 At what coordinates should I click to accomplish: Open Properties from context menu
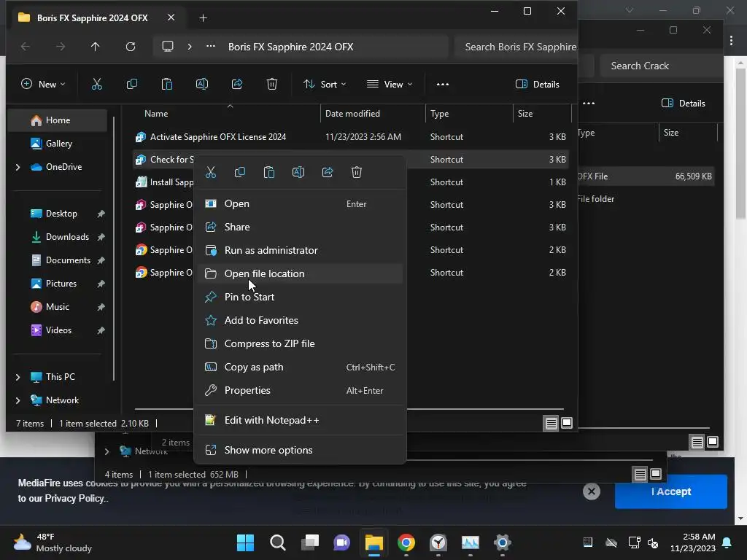(x=300, y=391)
